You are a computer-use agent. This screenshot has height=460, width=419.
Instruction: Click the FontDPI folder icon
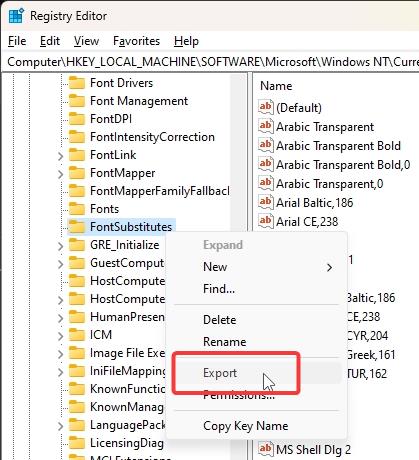77,119
